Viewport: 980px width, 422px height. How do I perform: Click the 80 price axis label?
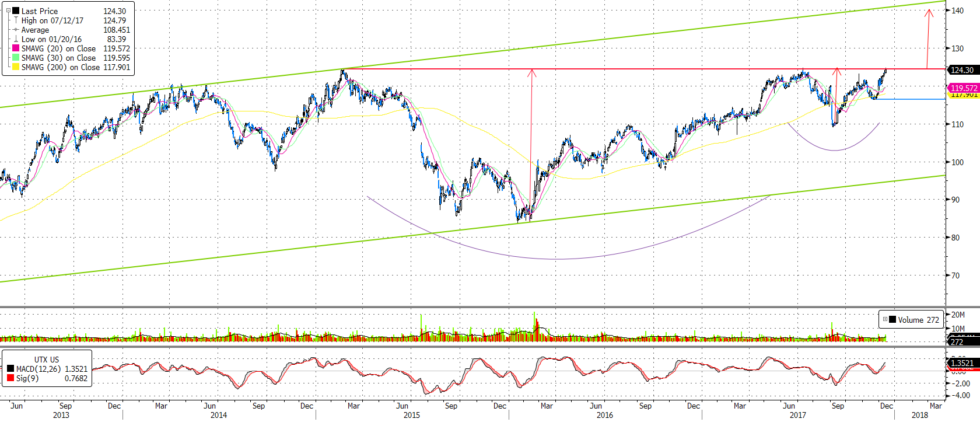coord(955,238)
